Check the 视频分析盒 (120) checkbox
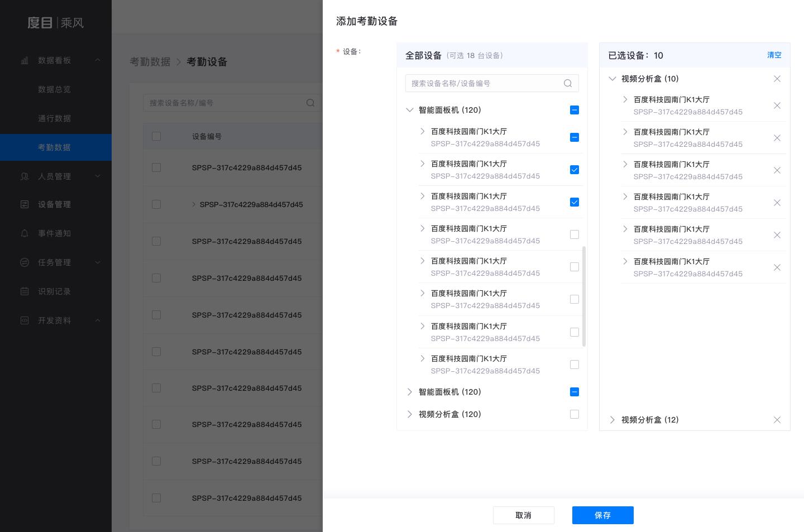The height and width of the screenshot is (532, 804). coord(575,414)
